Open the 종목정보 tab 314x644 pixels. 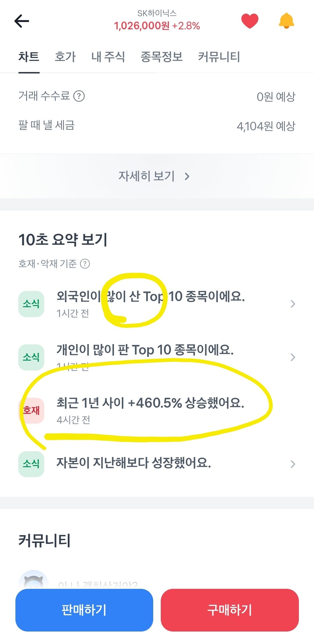161,57
